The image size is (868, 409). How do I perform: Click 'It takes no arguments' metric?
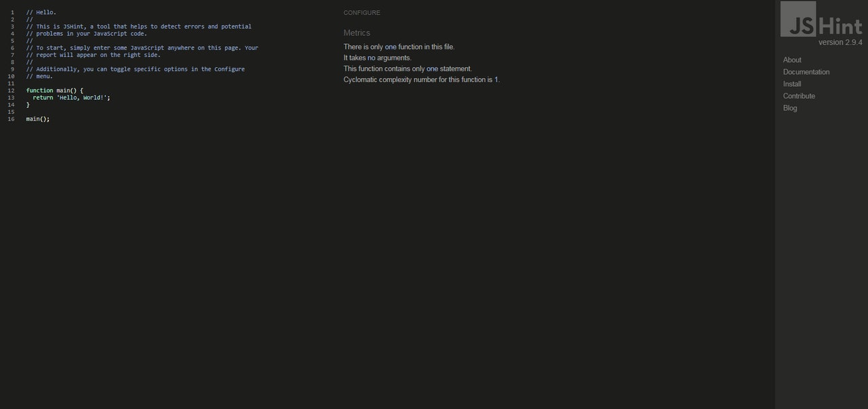378,58
